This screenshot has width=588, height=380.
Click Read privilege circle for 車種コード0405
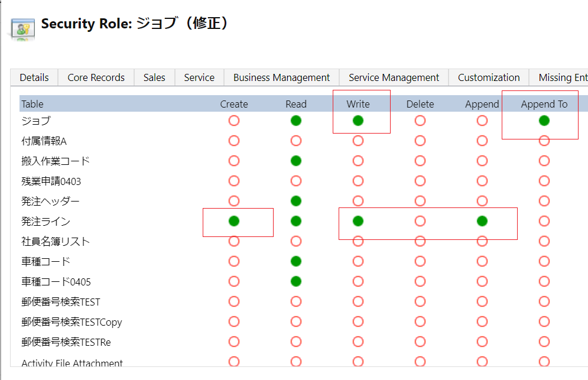pos(296,281)
